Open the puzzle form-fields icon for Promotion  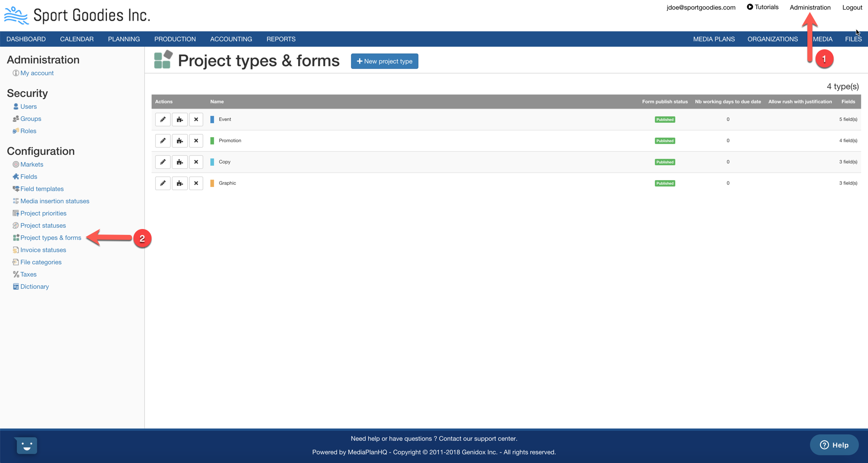pyautogui.click(x=179, y=140)
